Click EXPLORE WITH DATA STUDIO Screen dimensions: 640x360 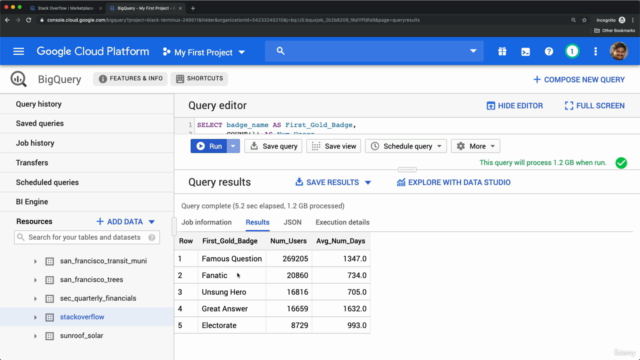pyautogui.click(x=453, y=182)
